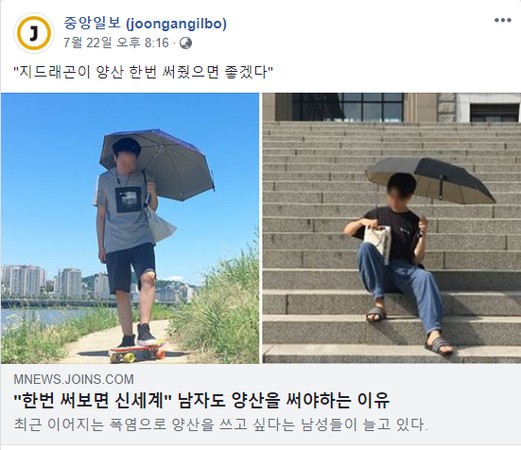Open the 중앙일보 (joongangilbo) page name

(145, 24)
